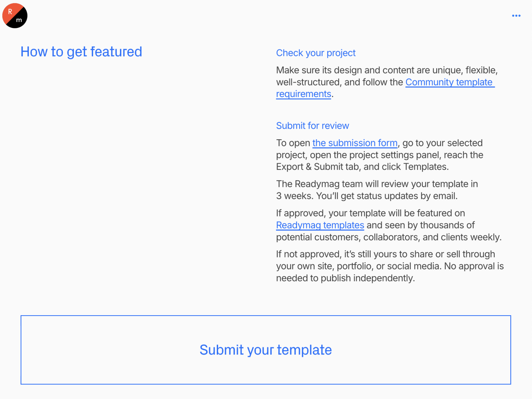Click the paragraph starting Make sure its design
532x399 pixels.
pyautogui.click(x=387, y=82)
